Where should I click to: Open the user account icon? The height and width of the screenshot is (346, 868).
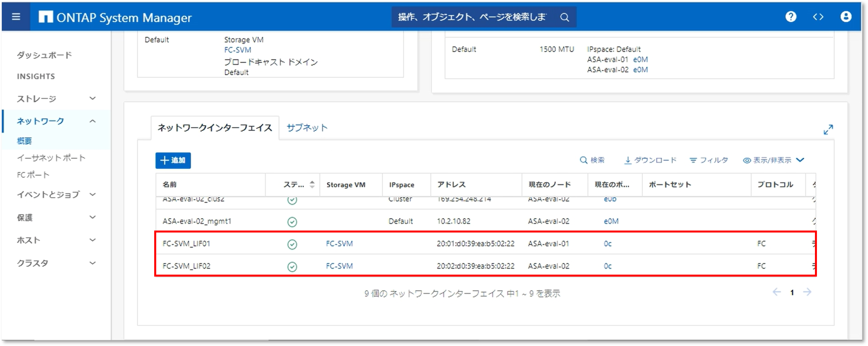(846, 16)
